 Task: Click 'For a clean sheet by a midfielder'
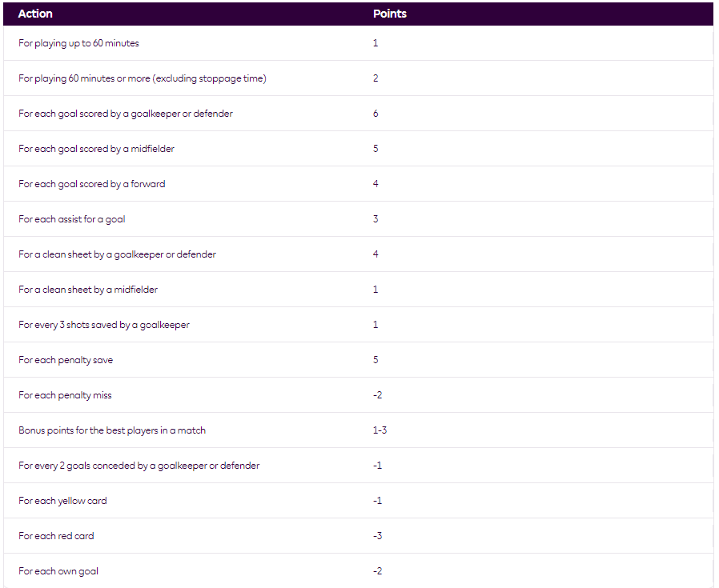(x=88, y=290)
